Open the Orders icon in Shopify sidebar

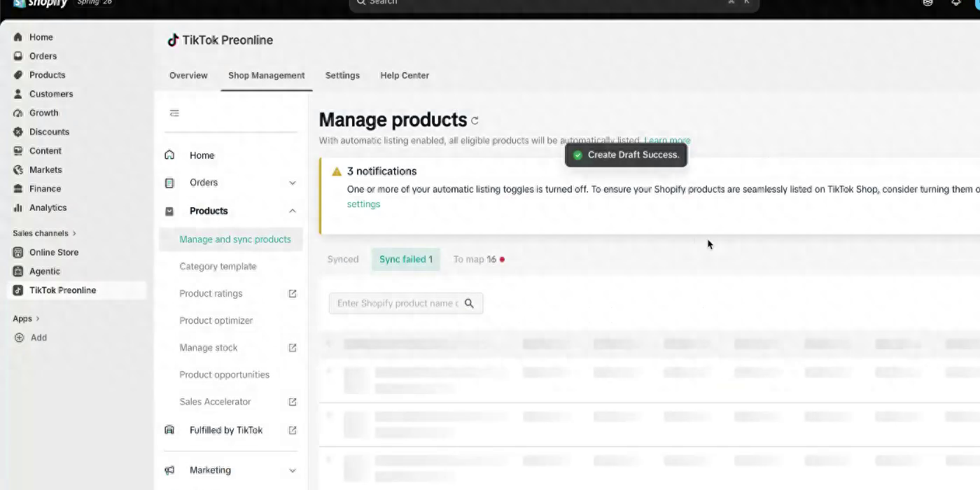click(18, 56)
